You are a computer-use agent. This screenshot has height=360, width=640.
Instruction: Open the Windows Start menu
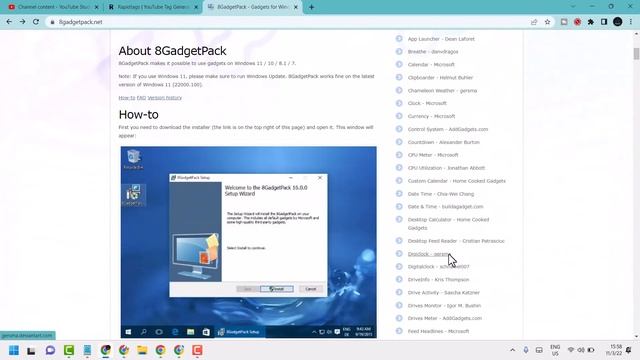(x=13, y=350)
